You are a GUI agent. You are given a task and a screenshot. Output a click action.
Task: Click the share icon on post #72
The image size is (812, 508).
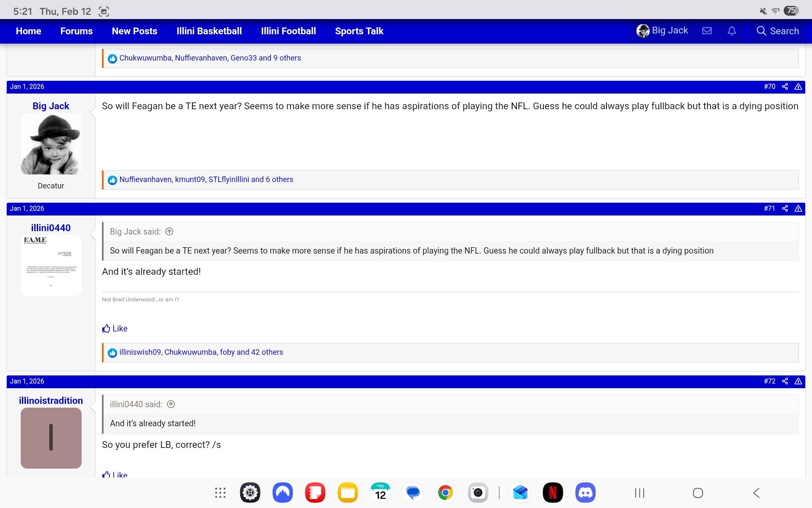point(785,381)
